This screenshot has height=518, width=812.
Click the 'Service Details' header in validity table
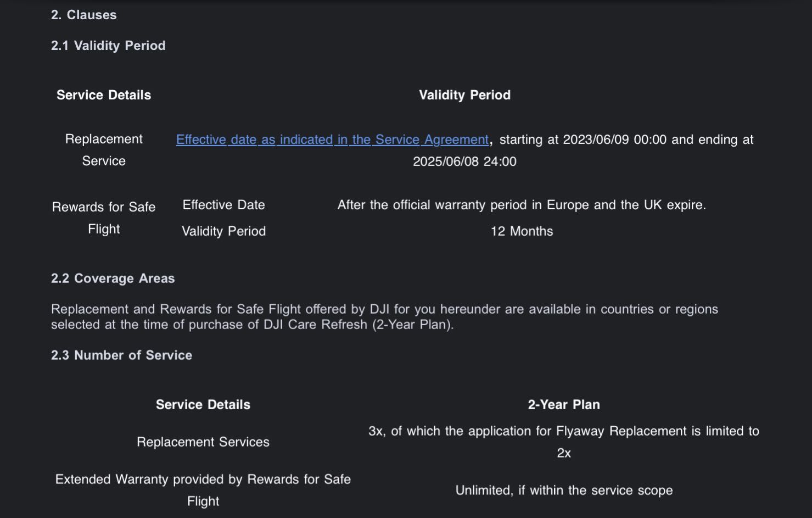tap(104, 95)
